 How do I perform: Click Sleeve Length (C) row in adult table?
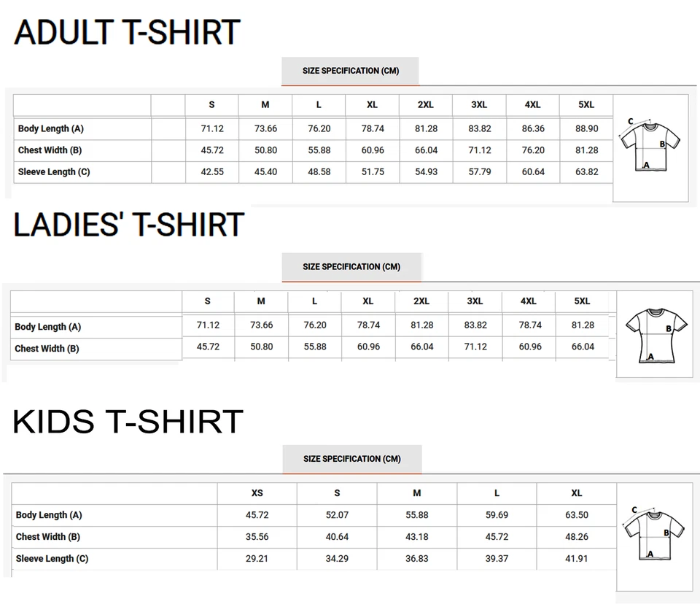(x=54, y=172)
